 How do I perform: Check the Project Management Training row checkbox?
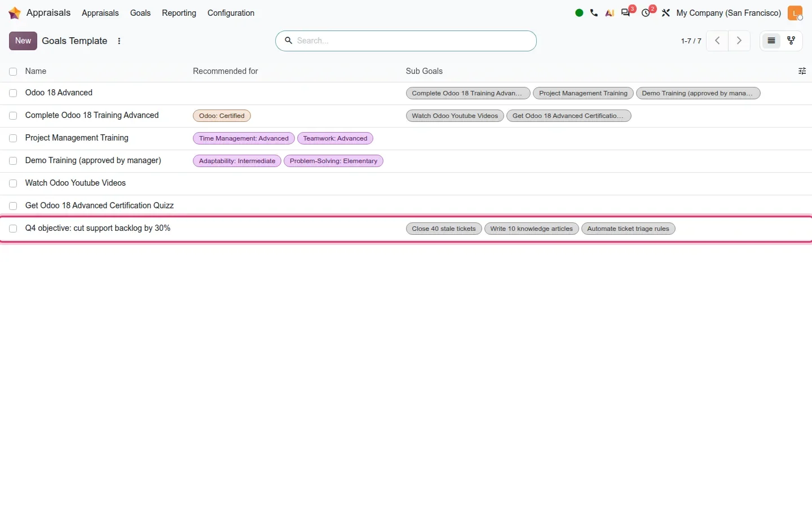tap(13, 138)
